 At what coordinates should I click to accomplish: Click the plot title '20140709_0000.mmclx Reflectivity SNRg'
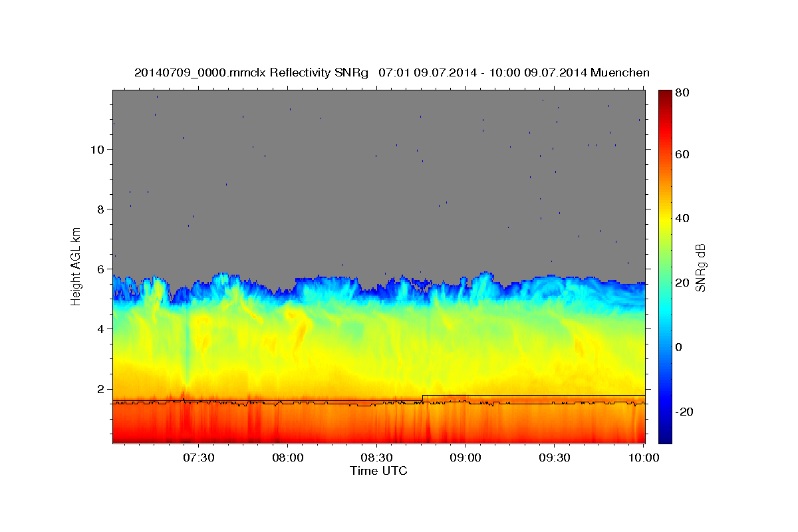(251, 72)
